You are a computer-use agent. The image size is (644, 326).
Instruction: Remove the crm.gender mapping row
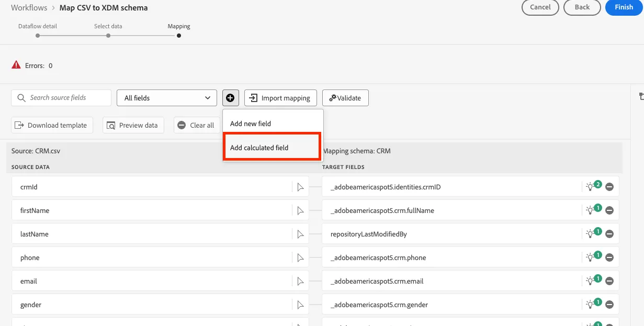609,305
